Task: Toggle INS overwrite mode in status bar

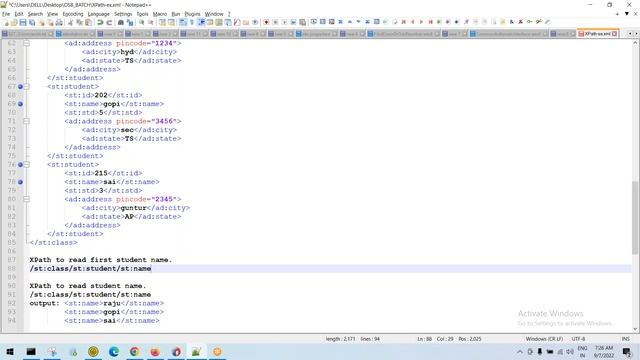Action: point(625,339)
